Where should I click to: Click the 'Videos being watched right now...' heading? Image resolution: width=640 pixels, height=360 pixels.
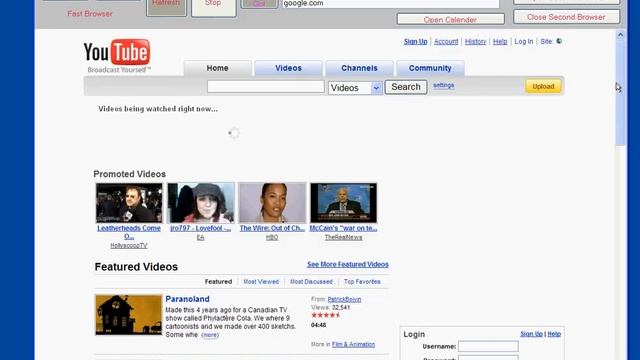[x=158, y=109]
